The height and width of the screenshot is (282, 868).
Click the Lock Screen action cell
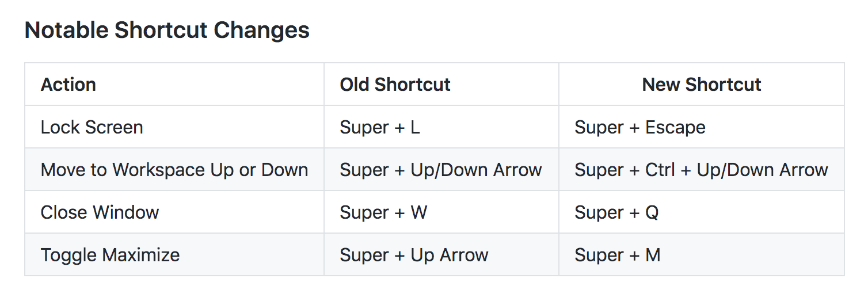pyautogui.click(x=174, y=127)
